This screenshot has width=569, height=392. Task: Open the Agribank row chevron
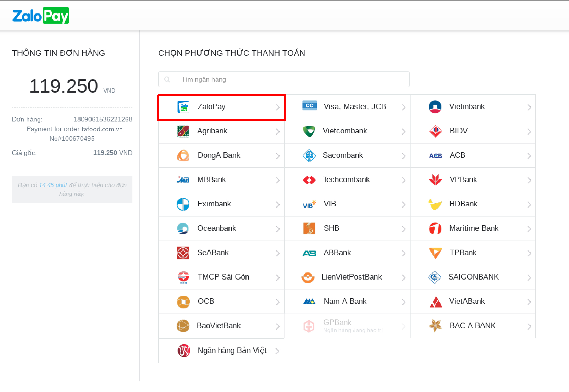point(278,132)
